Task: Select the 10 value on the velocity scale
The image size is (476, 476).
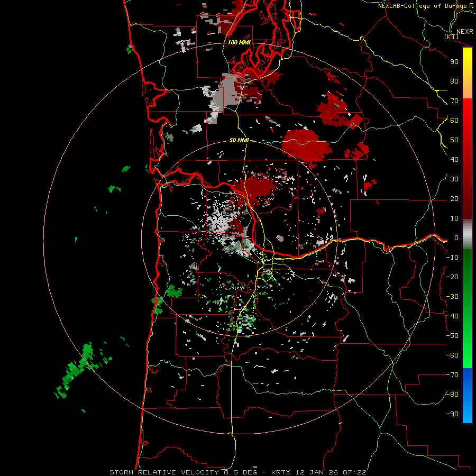Action: [x=454, y=218]
